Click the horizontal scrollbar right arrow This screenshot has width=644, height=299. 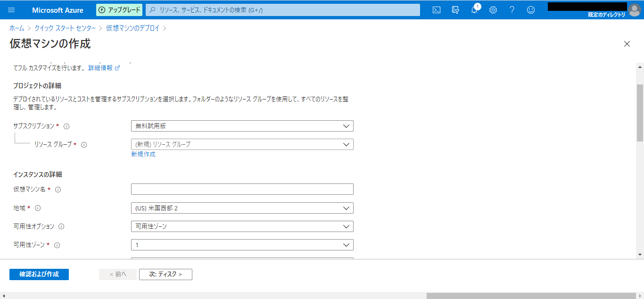click(641, 296)
